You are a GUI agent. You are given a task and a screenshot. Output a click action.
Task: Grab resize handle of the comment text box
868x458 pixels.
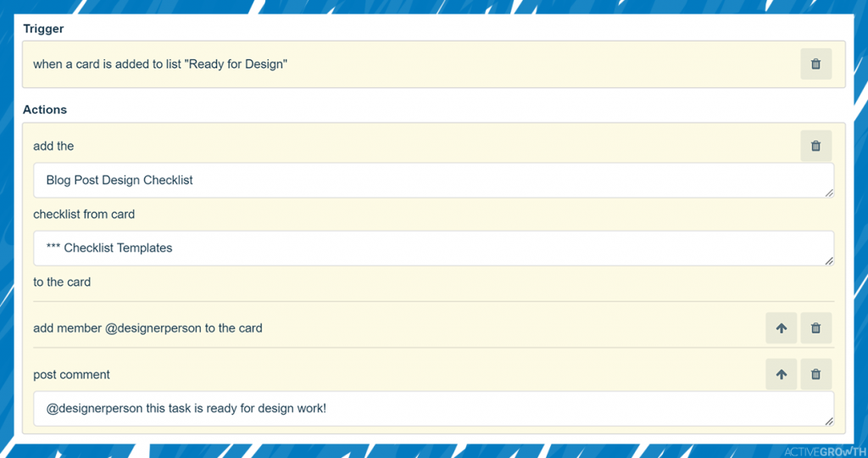[x=828, y=421]
